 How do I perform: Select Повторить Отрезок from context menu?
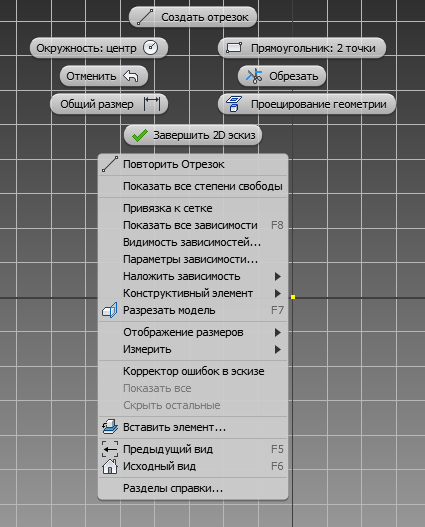click(193, 164)
